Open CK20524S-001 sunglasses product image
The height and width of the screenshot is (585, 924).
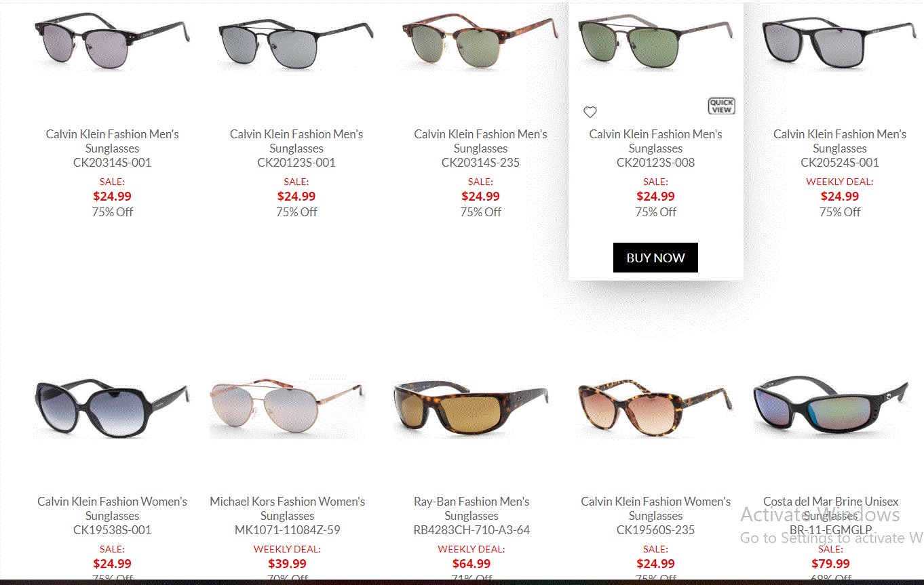tap(840, 42)
